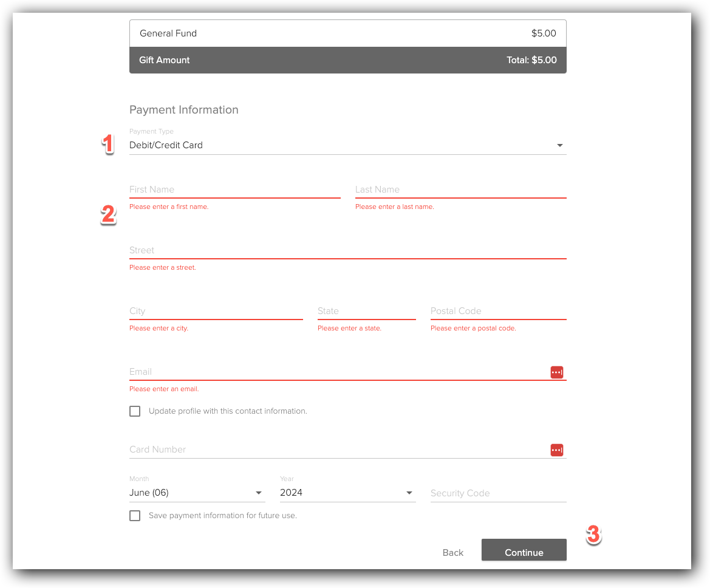Click the Back button
This screenshot has height=588, width=710.
click(452, 552)
